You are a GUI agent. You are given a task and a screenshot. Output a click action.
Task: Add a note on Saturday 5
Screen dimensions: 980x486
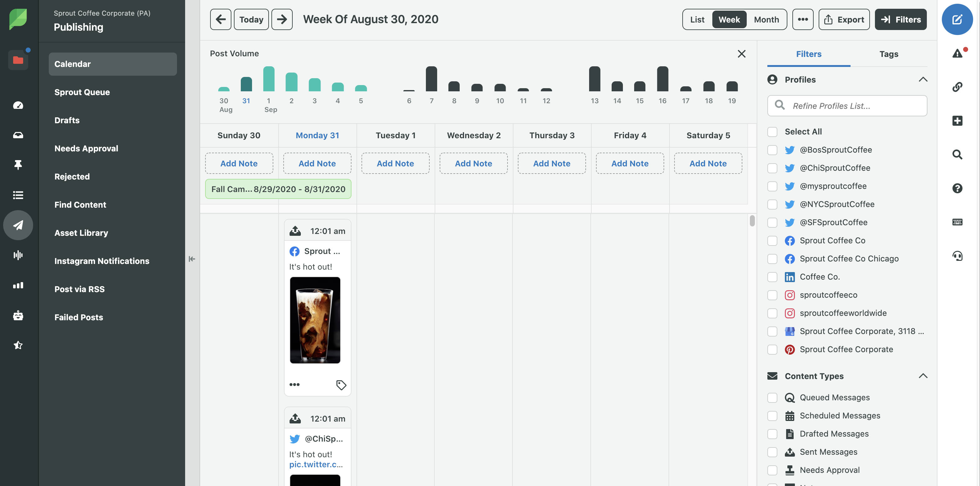pyautogui.click(x=708, y=163)
